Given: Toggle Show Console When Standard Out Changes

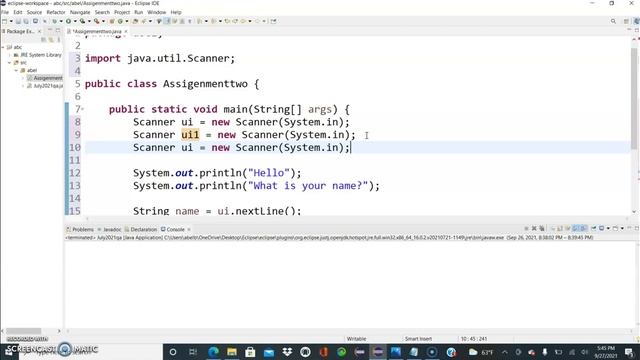Looking at the screenshot, I should 576,229.
